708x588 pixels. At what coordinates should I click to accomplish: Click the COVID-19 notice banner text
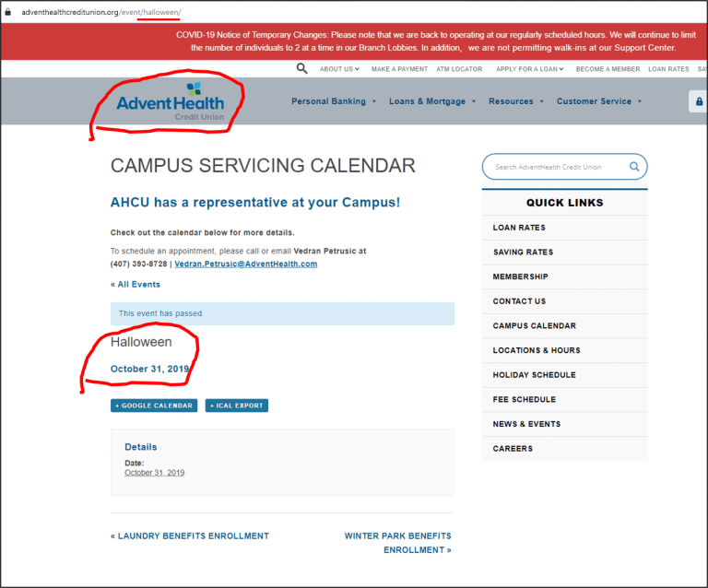tap(436, 41)
